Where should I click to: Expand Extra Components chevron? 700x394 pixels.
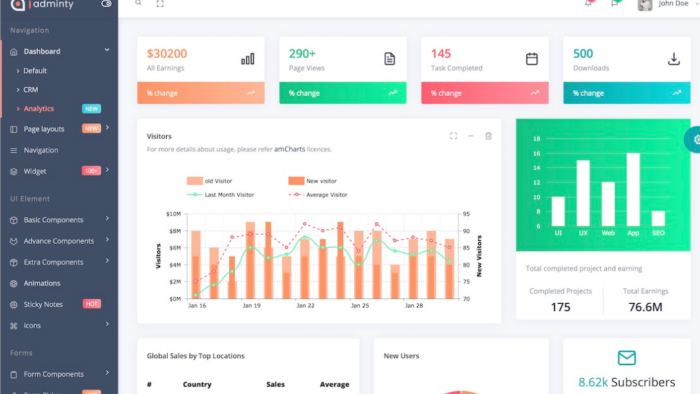(107, 261)
